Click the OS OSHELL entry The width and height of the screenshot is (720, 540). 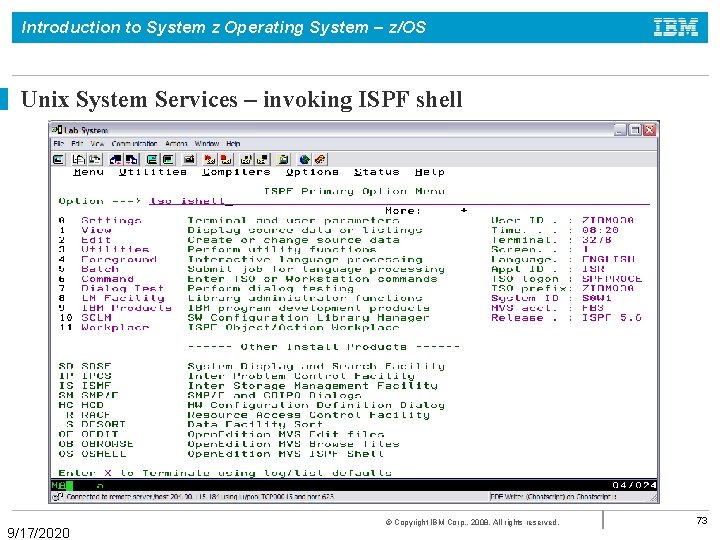tap(92, 454)
